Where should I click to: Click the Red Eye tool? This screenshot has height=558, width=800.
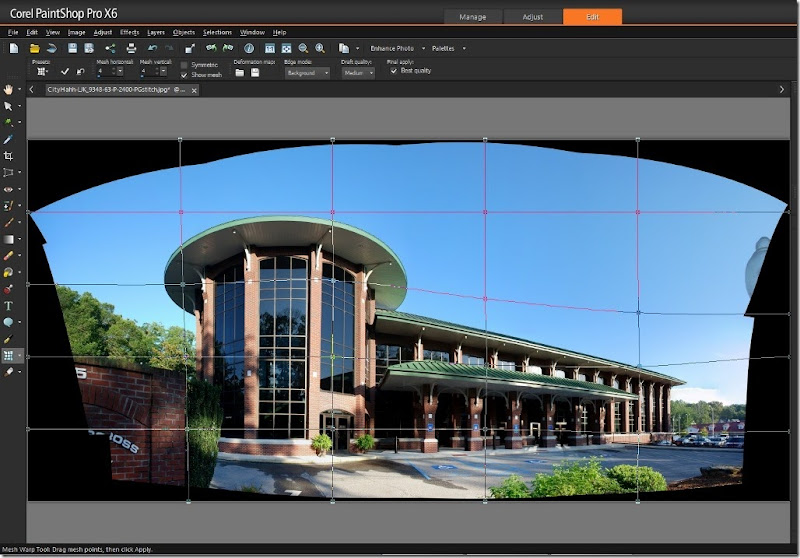pos(9,189)
